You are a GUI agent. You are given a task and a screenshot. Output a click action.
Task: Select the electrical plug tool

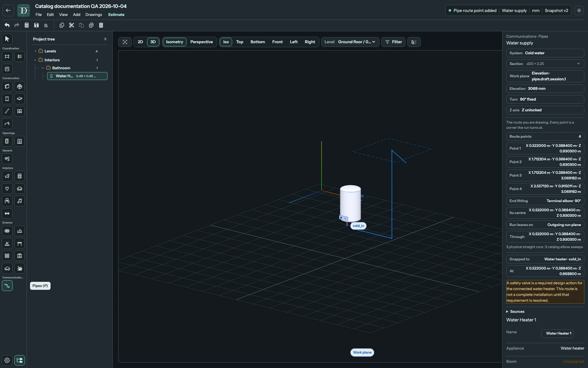[7, 189]
